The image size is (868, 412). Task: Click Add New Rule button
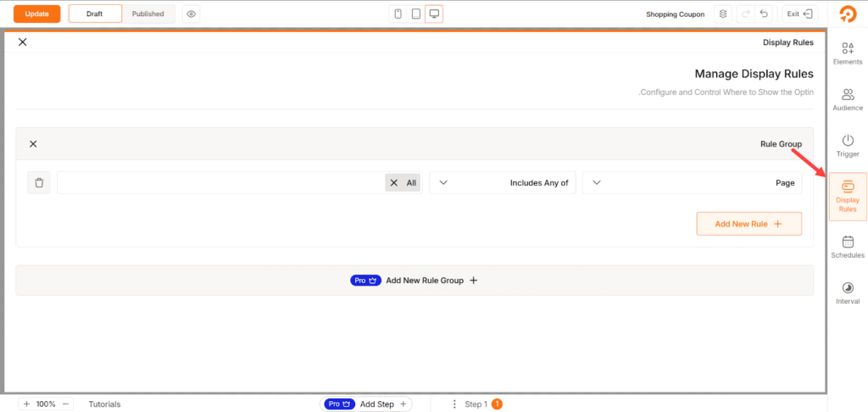click(749, 224)
